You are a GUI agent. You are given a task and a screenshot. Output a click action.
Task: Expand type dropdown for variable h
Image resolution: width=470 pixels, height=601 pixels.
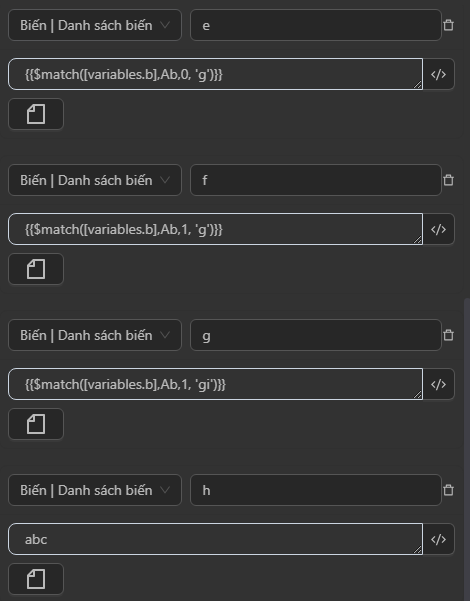[95, 490]
